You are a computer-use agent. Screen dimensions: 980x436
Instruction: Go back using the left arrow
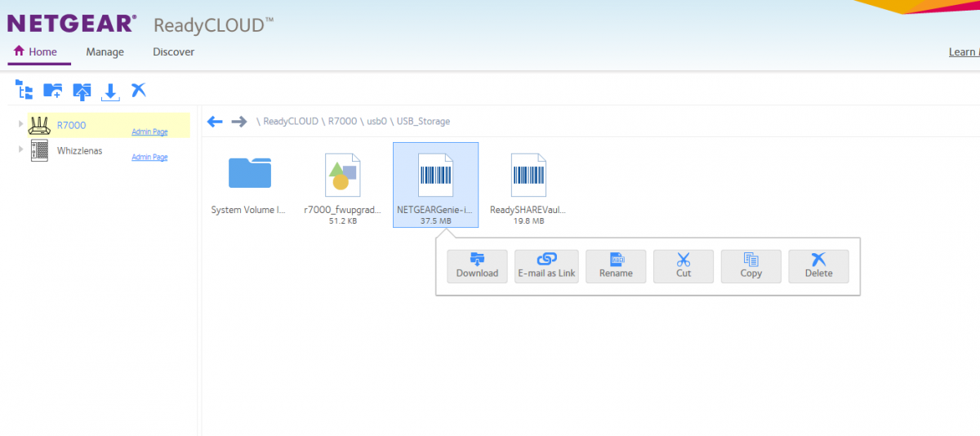(x=215, y=122)
